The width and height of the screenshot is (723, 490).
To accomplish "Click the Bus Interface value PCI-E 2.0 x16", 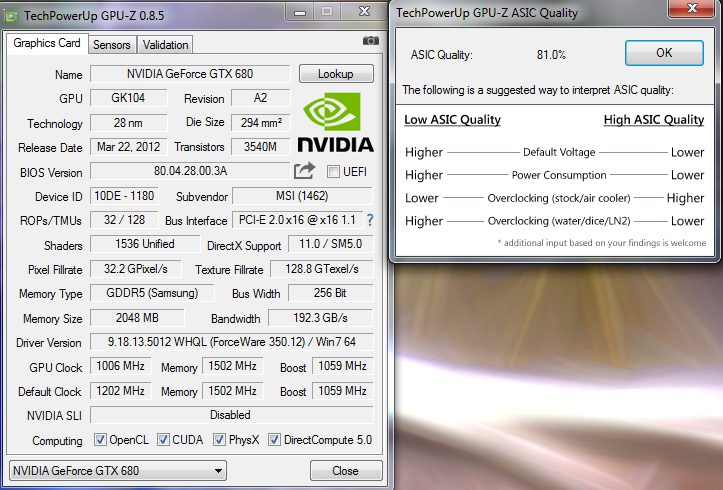I will pyautogui.click(x=297, y=220).
